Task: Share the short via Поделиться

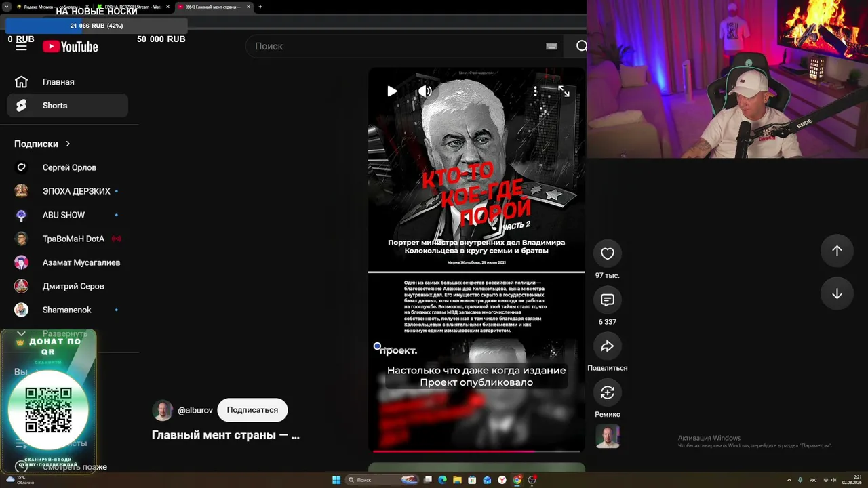Action: click(608, 346)
